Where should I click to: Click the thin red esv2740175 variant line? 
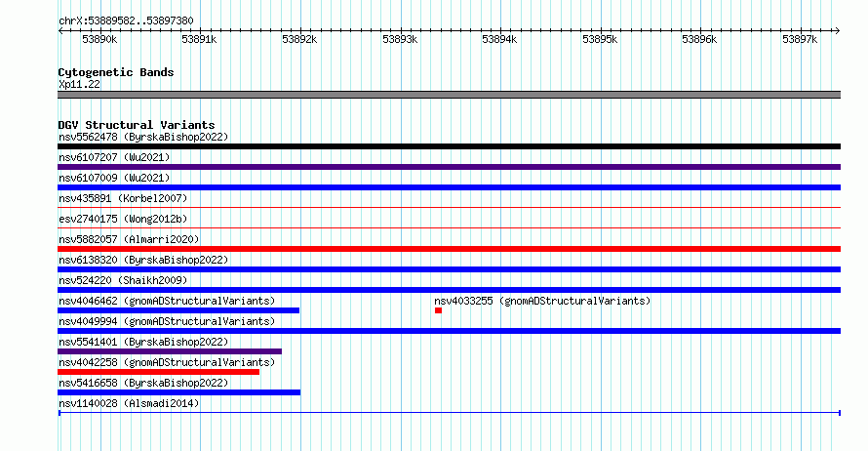pyautogui.click(x=449, y=228)
